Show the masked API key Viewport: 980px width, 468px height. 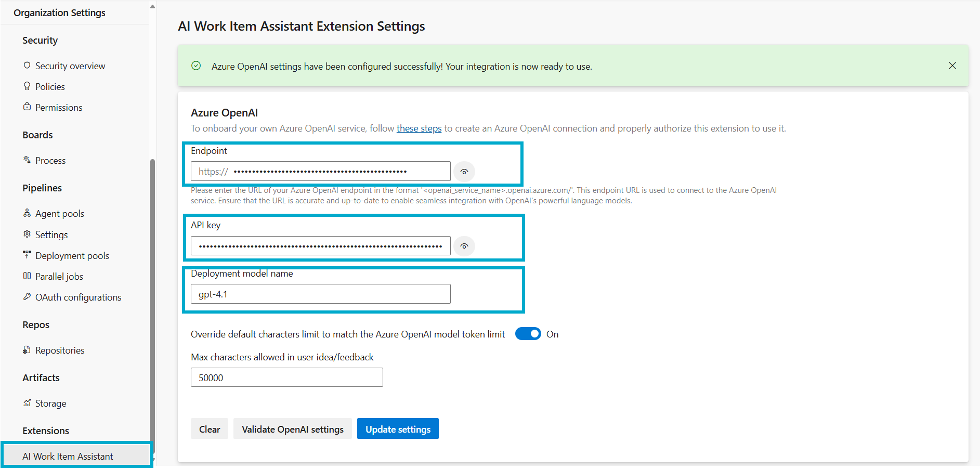click(464, 246)
